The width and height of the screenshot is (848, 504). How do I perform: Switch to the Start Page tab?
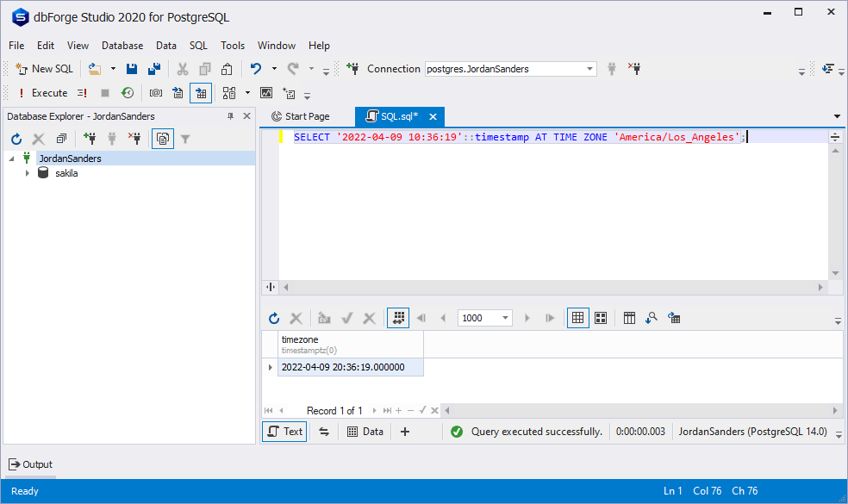click(x=301, y=115)
